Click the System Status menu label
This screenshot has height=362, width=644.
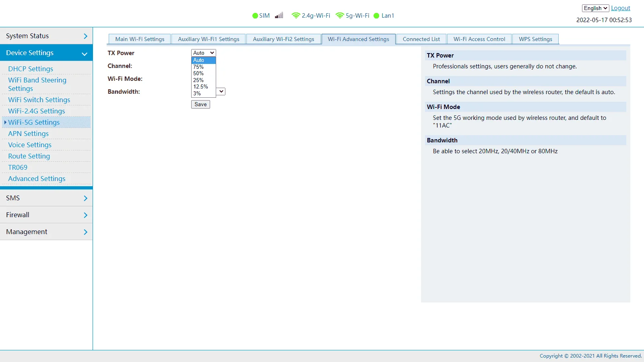(x=27, y=36)
